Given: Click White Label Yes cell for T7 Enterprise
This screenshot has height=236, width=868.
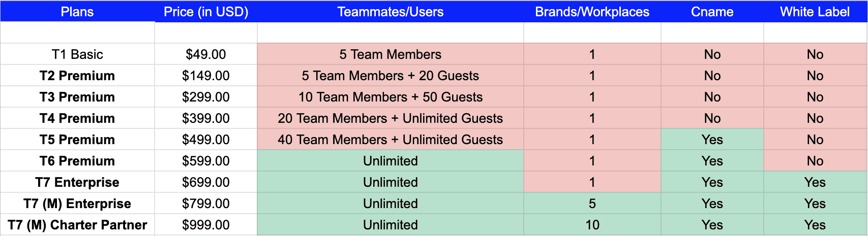Looking at the screenshot, I should [x=815, y=182].
